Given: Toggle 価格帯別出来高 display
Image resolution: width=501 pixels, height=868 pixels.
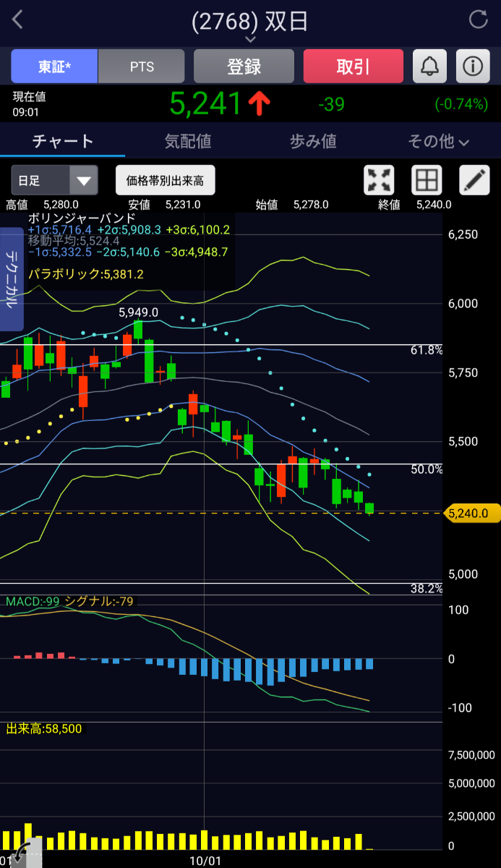Looking at the screenshot, I should coord(166,180).
